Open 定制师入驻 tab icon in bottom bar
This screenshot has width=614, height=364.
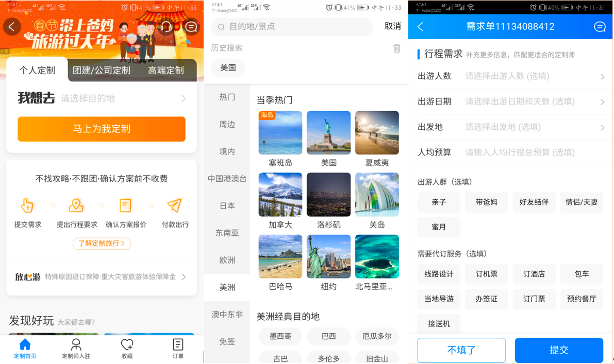(x=76, y=345)
